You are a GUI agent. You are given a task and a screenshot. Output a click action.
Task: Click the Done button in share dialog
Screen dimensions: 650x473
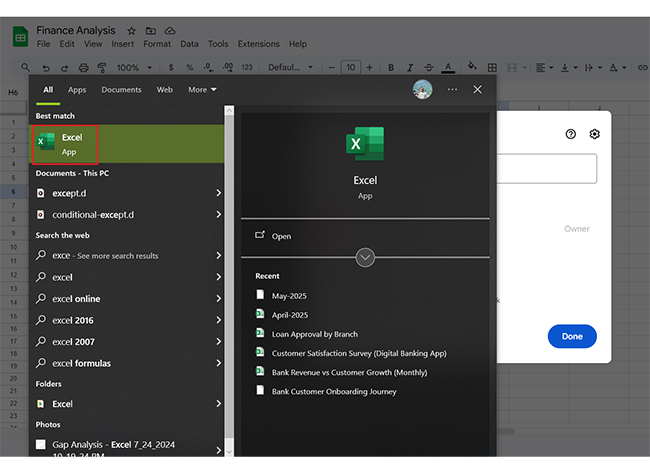click(x=572, y=336)
